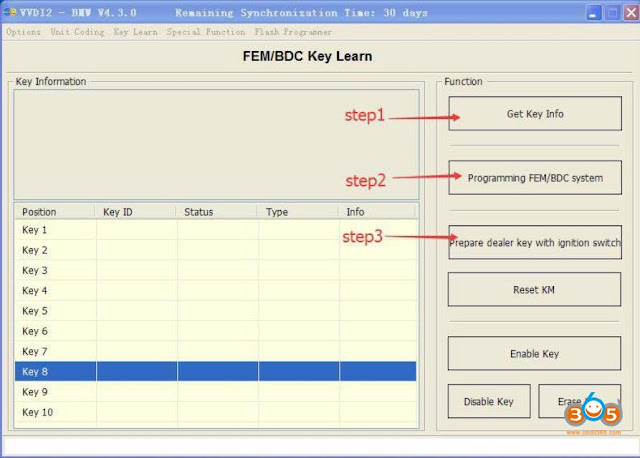Click the VVDI2 app icon in title bar
The width and height of the screenshot is (640, 458).
[10, 13]
